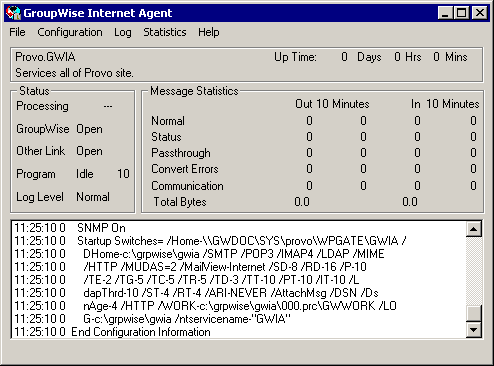Maximize the GroupWise Internet Agent window
The height and width of the screenshot is (366, 494).
[x=462, y=13]
